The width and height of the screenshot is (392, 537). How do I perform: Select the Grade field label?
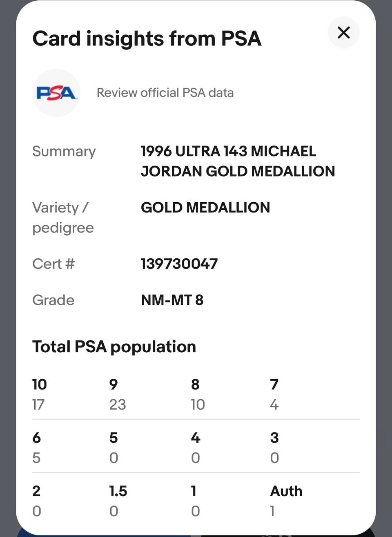53,300
